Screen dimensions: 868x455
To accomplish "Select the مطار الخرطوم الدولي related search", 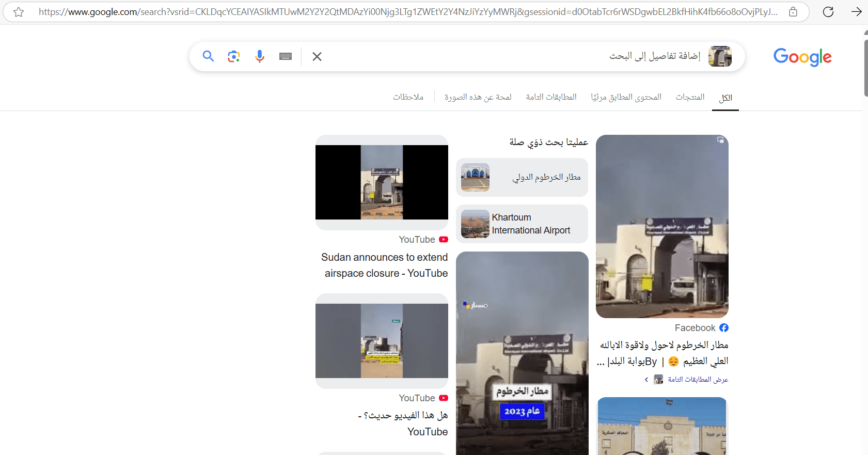I will [522, 177].
